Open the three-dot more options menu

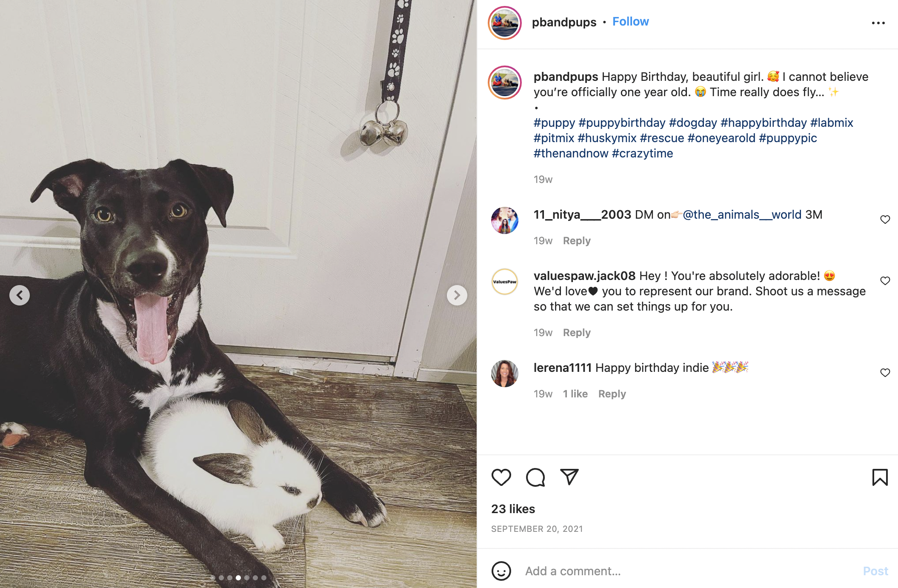pyautogui.click(x=878, y=23)
